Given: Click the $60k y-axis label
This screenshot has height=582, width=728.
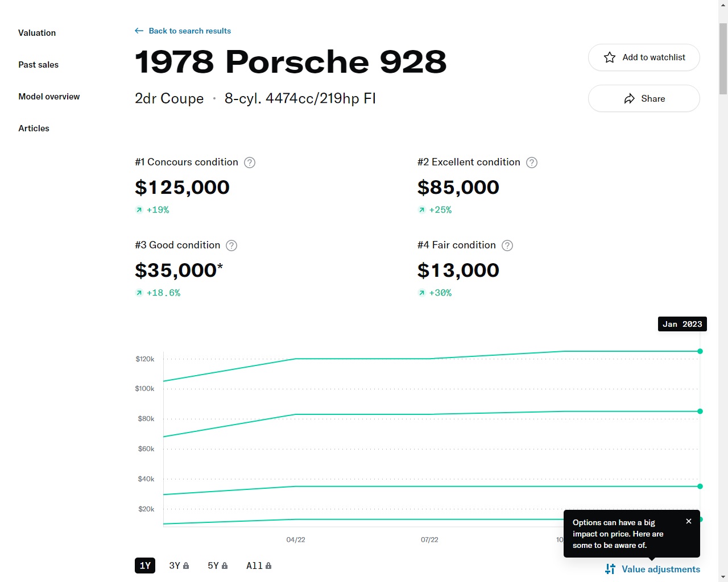Looking at the screenshot, I should coord(146,449).
